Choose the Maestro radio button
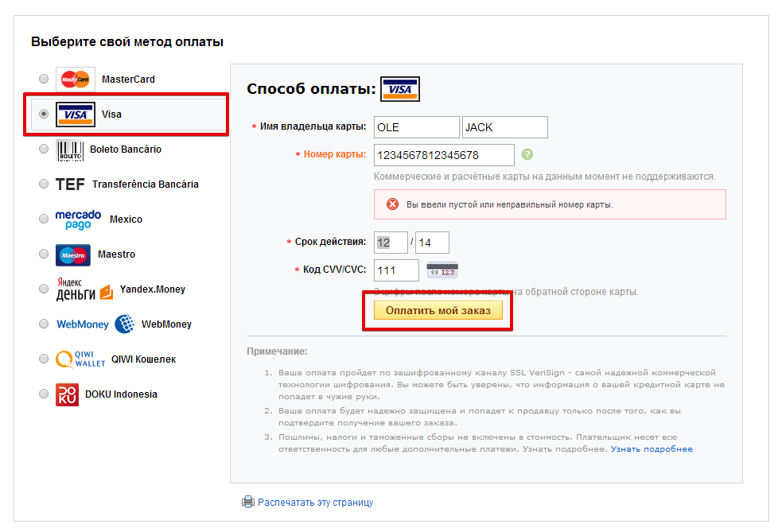The width and height of the screenshot is (782, 532). click(44, 254)
